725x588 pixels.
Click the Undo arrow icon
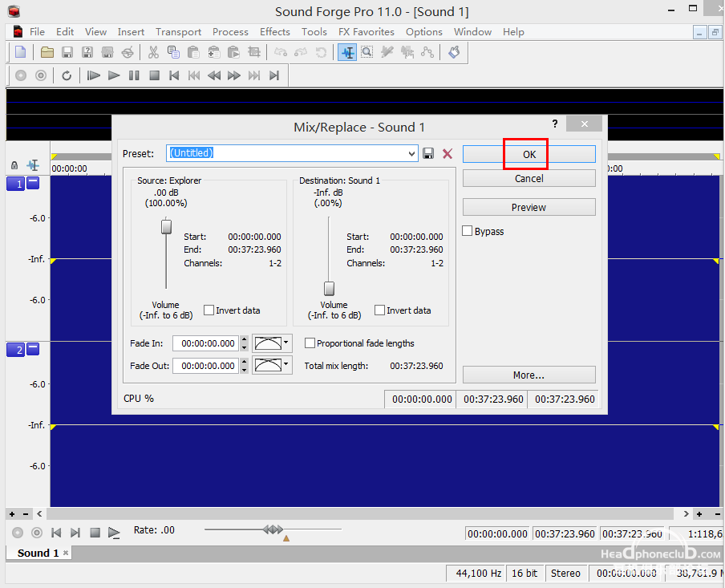[x=281, y=52]
